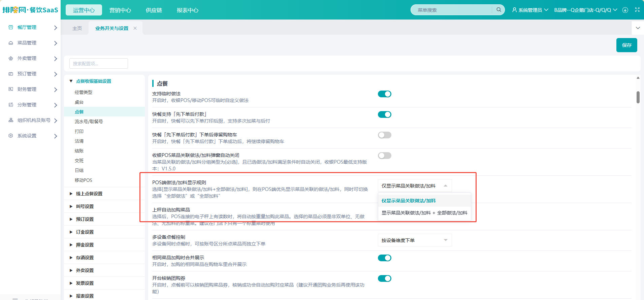Toggle 开台核销团购券 switch

pyautogui.click(x=385, y=278)
